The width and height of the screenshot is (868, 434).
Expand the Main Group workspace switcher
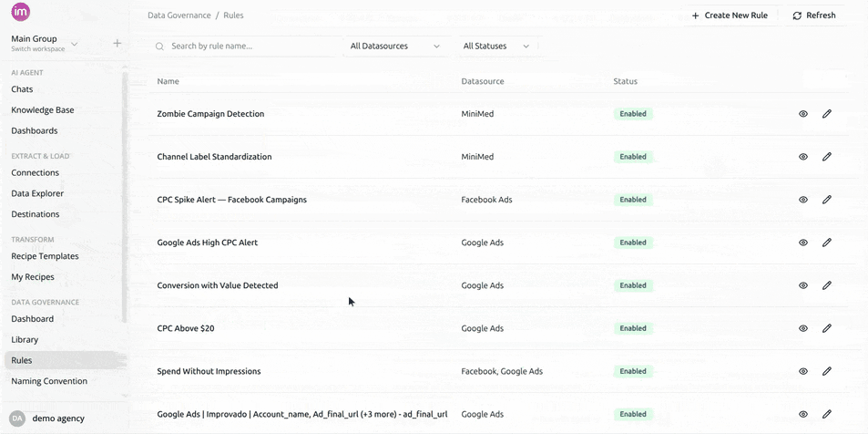pos(45,43)
